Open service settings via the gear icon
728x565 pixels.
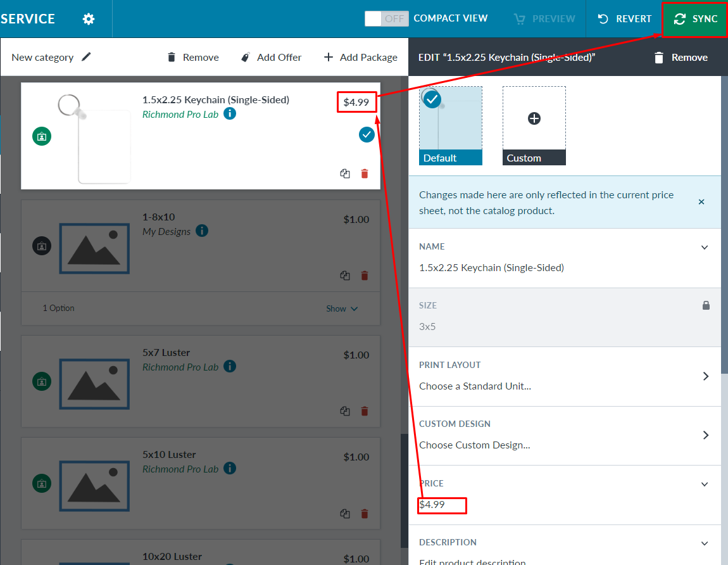88,18
